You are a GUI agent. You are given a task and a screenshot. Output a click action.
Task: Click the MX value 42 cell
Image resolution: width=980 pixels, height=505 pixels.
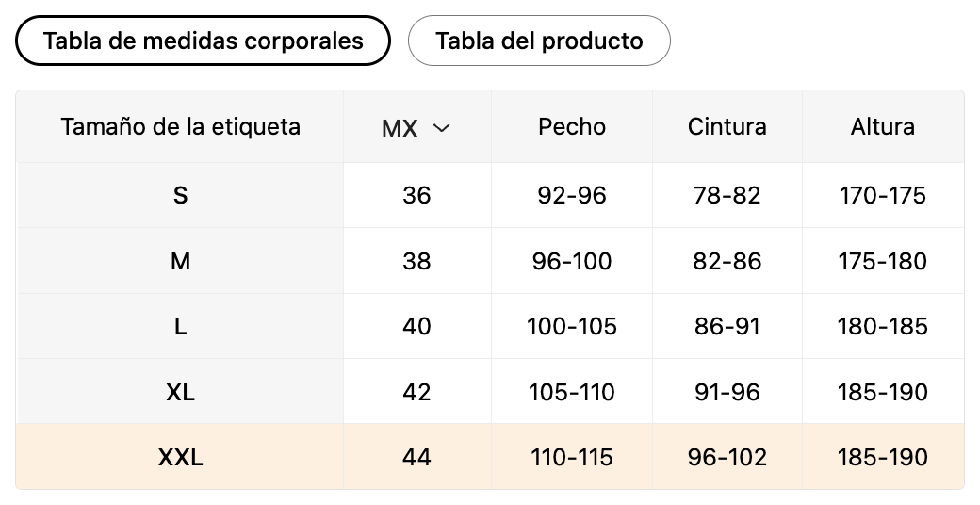pos(416,392)
